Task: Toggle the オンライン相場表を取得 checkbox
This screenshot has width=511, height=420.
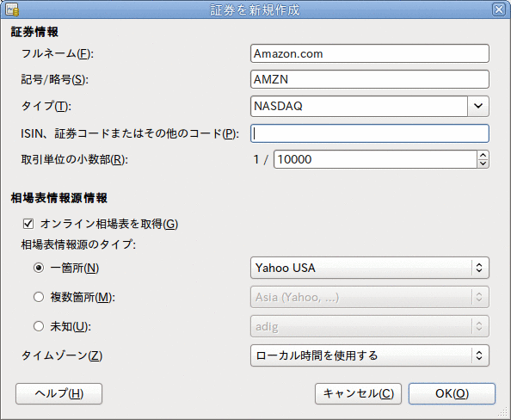Action: click(28, 224)
